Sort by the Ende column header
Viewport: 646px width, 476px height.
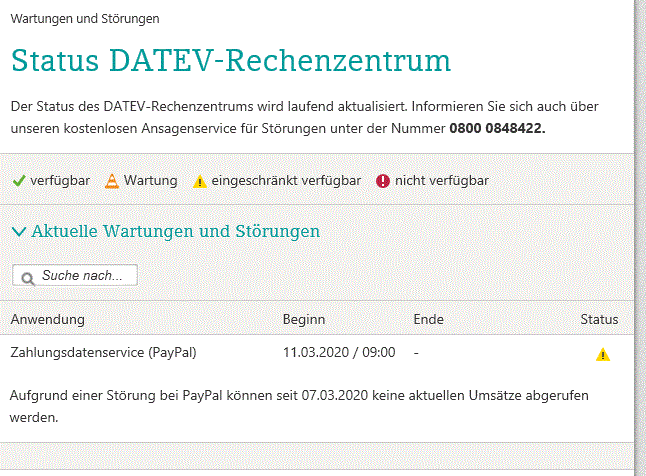coord(428,319)
